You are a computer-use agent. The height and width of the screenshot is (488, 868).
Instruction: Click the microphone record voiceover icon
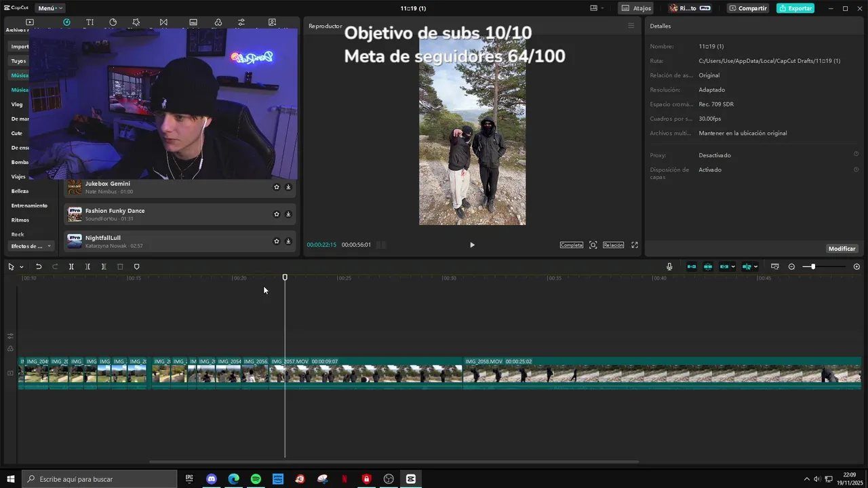click(669, 267)
